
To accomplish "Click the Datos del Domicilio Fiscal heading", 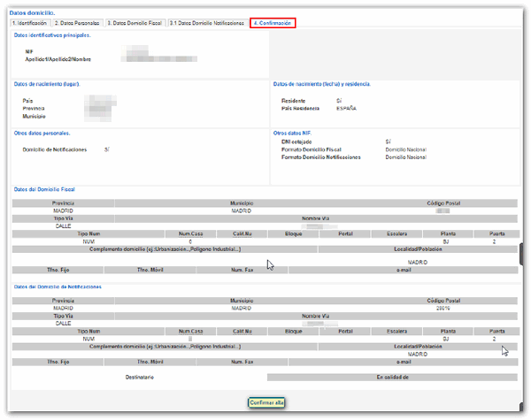I will click(x=44, y=189).
